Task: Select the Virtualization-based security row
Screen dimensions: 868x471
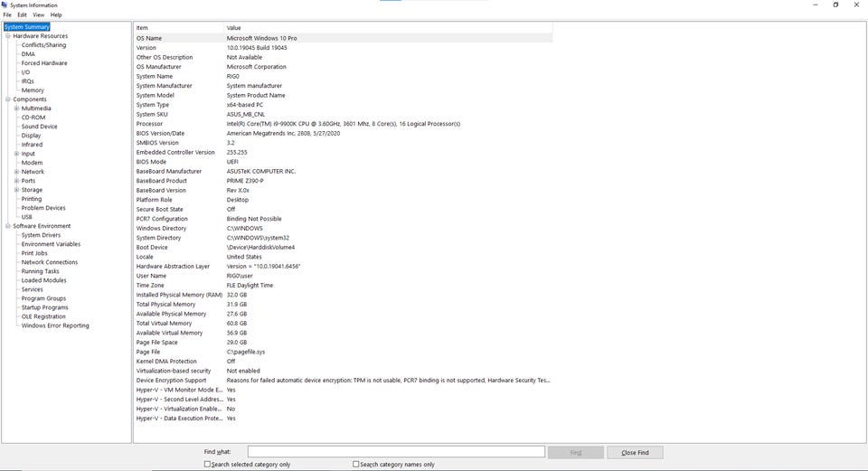Action: tap(344, 371)
